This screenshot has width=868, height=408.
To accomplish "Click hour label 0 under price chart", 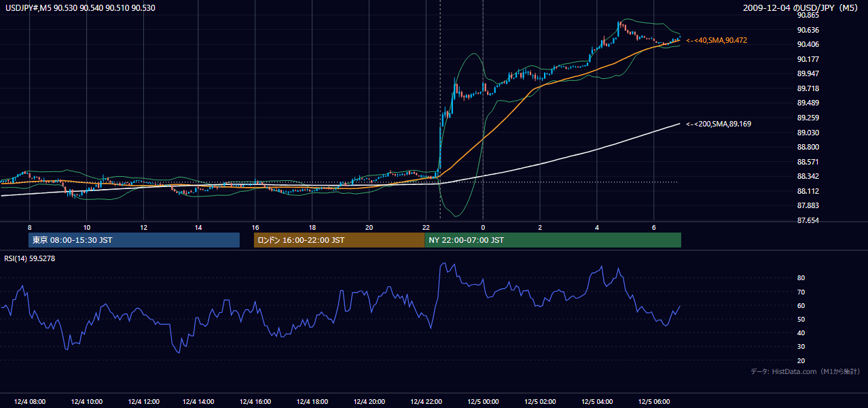I will (x=483, y=227).
